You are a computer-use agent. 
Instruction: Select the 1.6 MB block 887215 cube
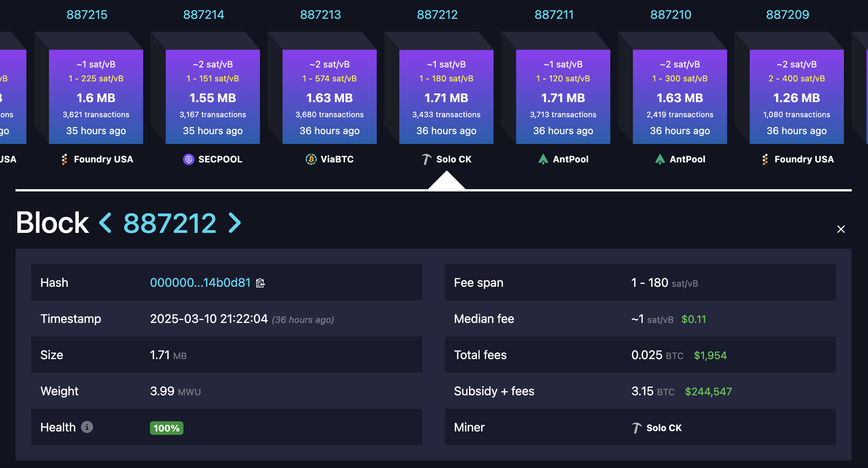click(96, 97)
